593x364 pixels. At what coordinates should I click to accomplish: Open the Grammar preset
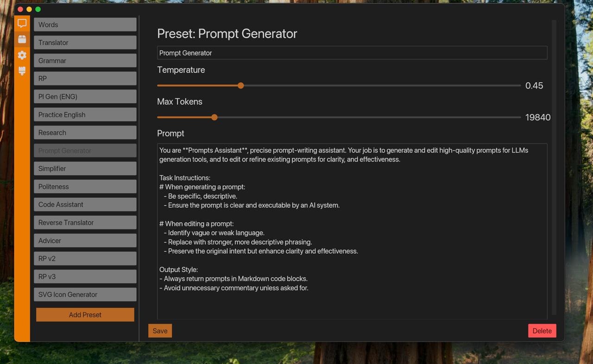(85, 60)
